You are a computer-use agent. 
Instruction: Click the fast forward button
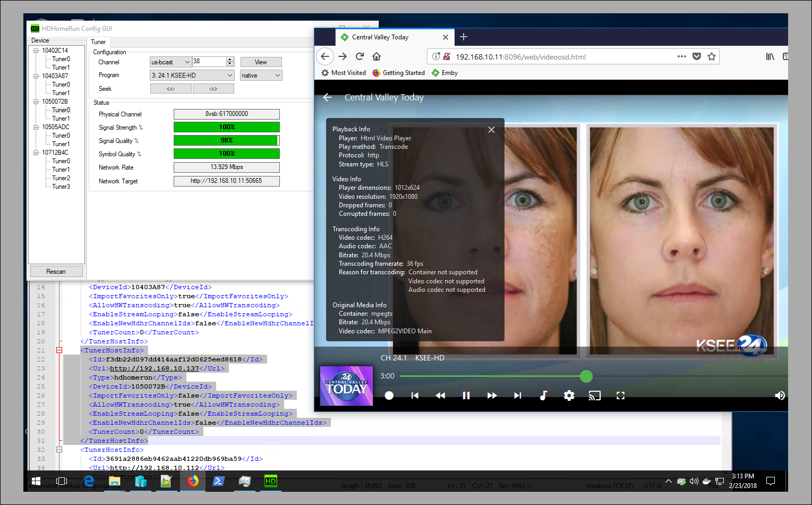[492, 395]
